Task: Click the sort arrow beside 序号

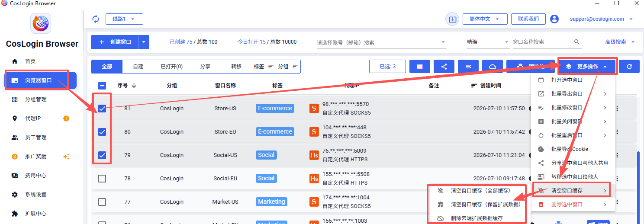Action: [x=134, y=86]
